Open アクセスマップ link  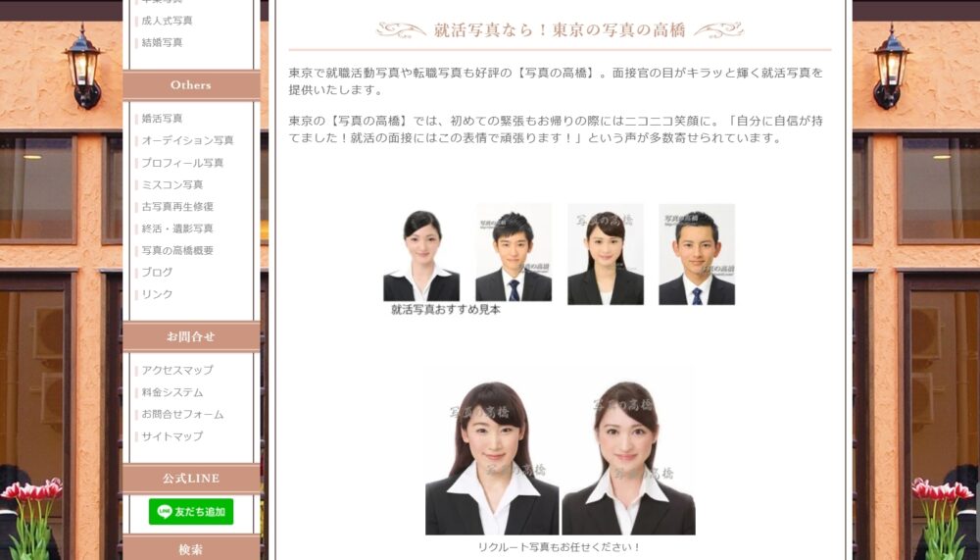(x=177, y=371)
